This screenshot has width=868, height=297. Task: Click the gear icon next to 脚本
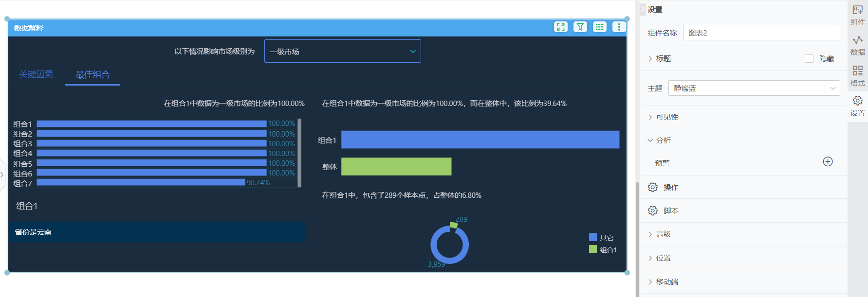click(x=653, y=211)
